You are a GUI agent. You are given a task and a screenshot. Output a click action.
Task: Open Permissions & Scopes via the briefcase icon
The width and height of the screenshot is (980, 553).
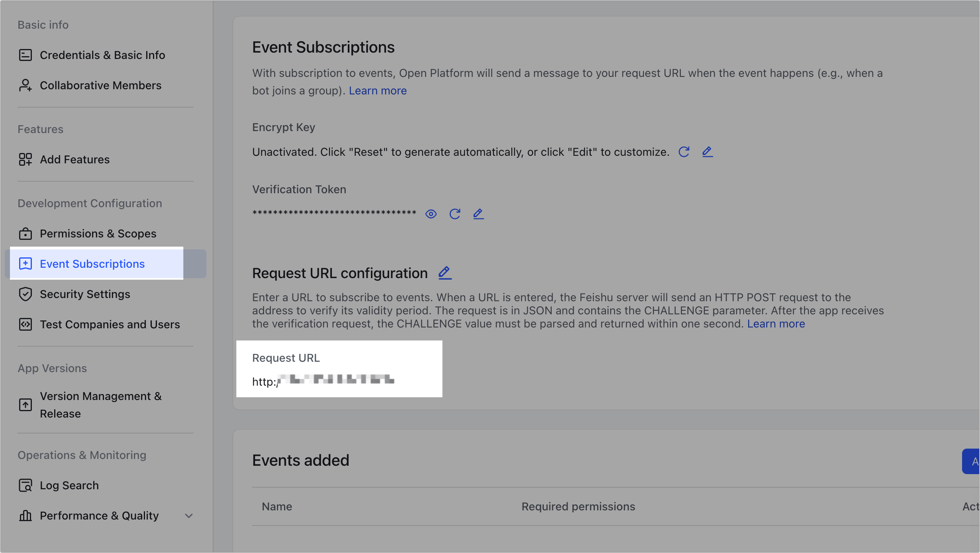[x=25, y=234]
